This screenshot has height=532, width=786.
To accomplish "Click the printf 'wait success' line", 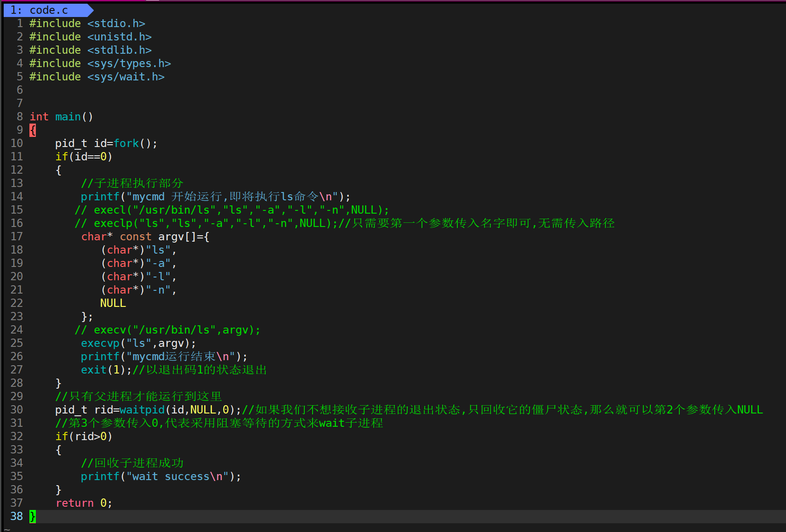I will click(161, 476).
